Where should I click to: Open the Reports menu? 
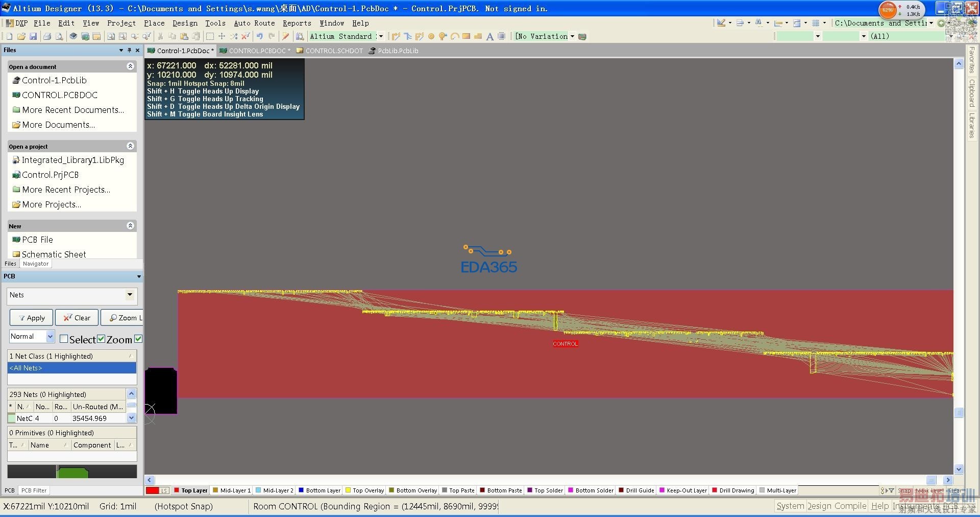[x=297, y=23]
